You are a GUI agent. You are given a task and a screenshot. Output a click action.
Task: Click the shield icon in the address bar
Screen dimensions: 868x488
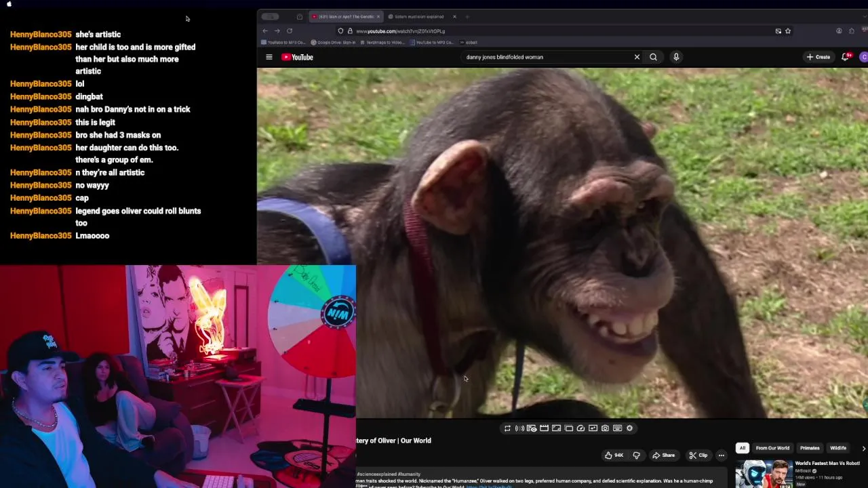tap(340, 30)
